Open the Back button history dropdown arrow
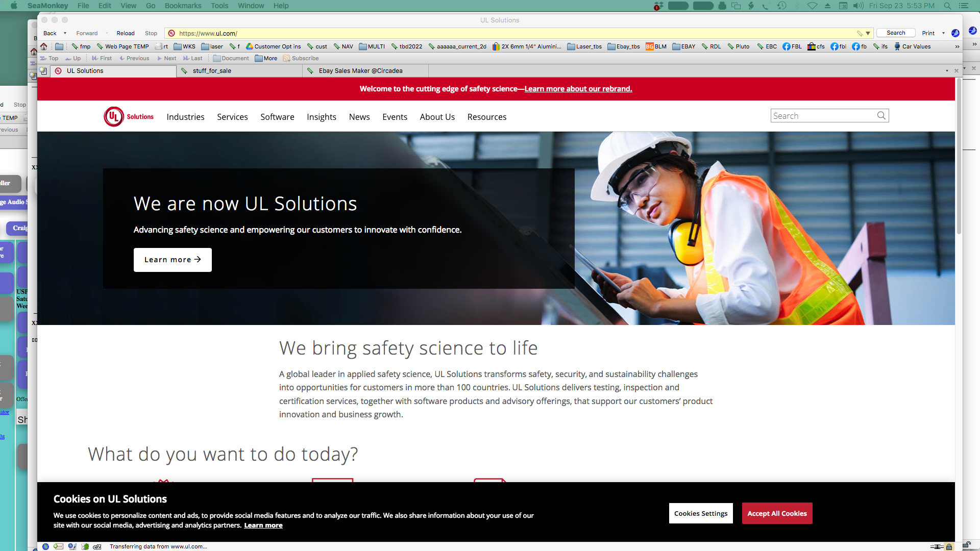Image resolution: width=980 pixels, height=551 pixels. tap(65, 33)
